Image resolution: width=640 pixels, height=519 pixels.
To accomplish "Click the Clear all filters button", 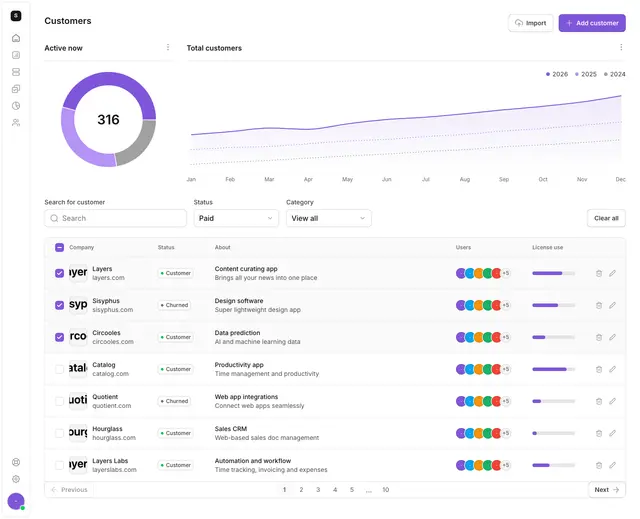I will tap(606, 218).
